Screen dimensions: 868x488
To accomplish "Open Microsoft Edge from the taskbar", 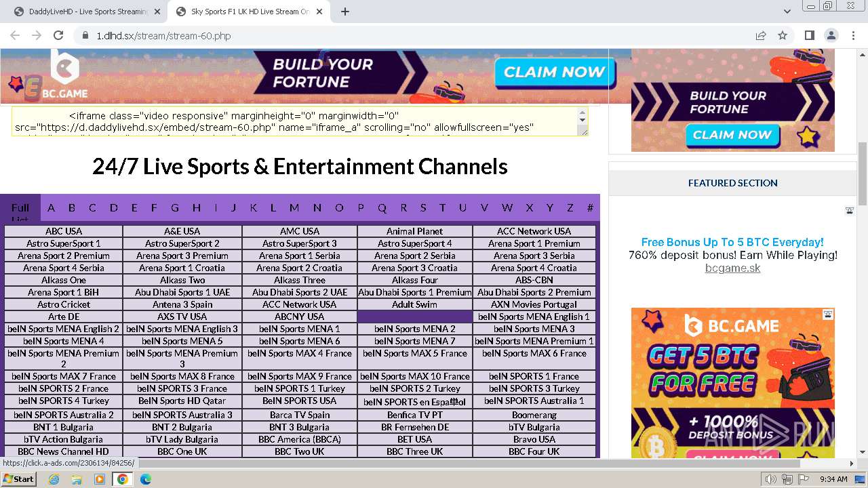I will [146, 479].
